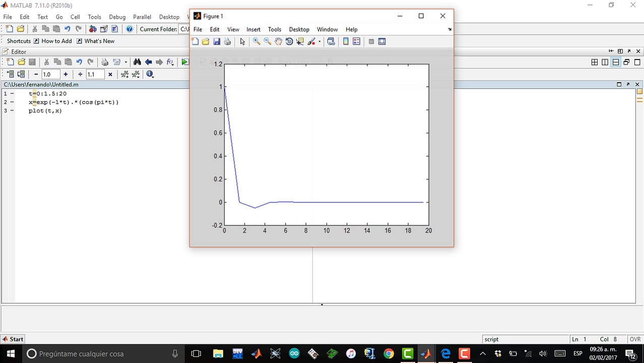This screenshot has height=363, width=644.
Task: Print the figure
Action: 227,41
